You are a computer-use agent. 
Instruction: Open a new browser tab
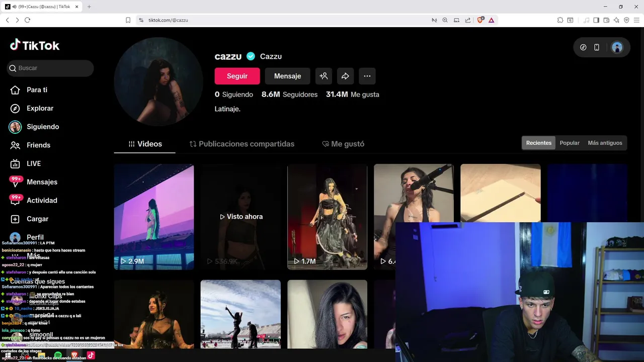[89, 7]
